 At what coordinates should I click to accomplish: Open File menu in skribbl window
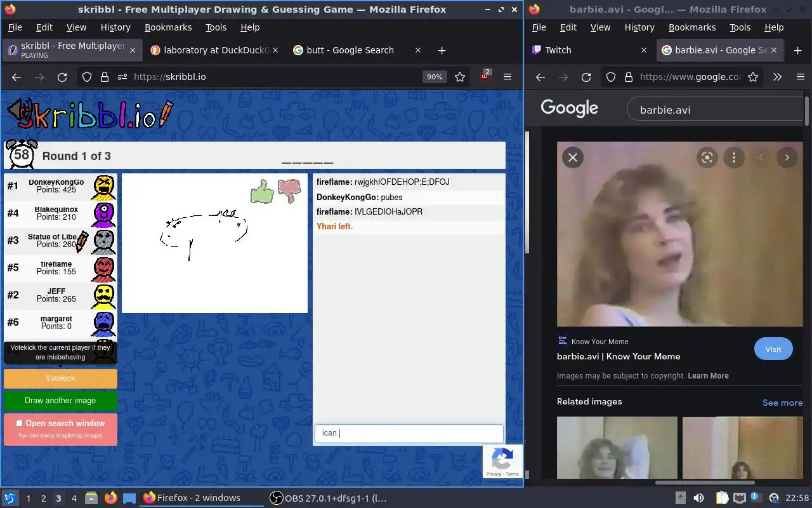point(15,27)
